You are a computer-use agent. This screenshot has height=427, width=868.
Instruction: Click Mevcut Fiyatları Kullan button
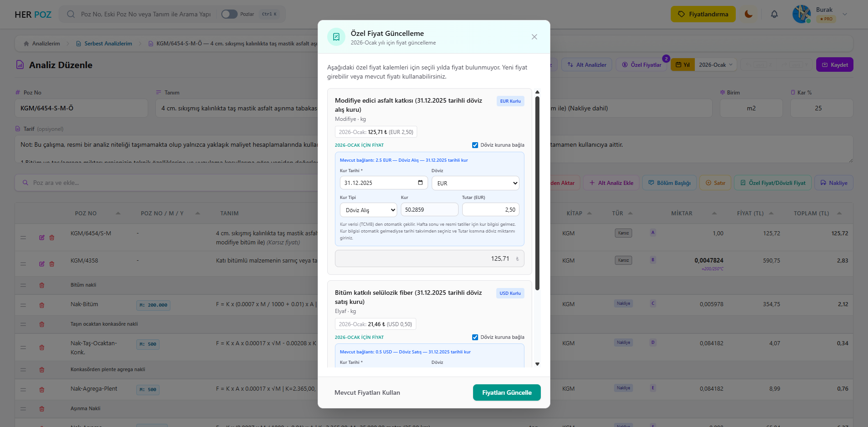click(367, 392)
